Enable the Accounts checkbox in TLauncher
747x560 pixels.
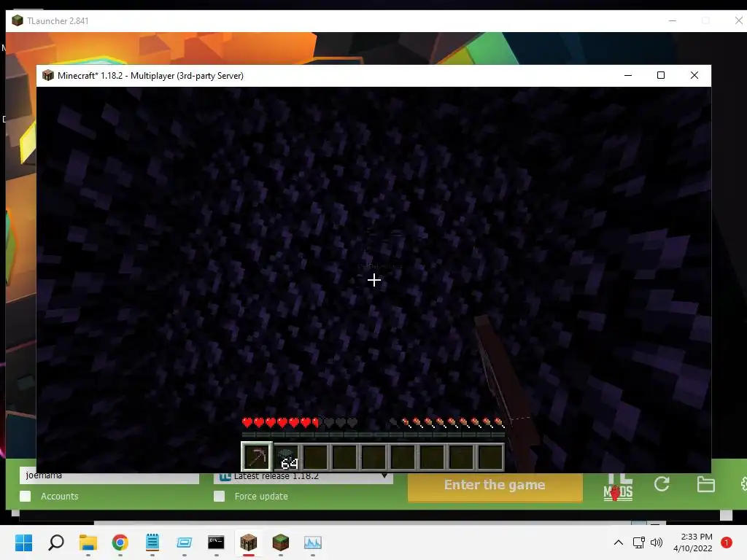point(26,496)
